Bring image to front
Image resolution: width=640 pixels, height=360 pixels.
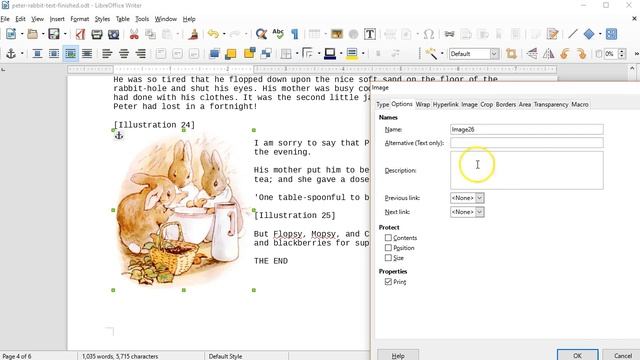pos(214,53)
